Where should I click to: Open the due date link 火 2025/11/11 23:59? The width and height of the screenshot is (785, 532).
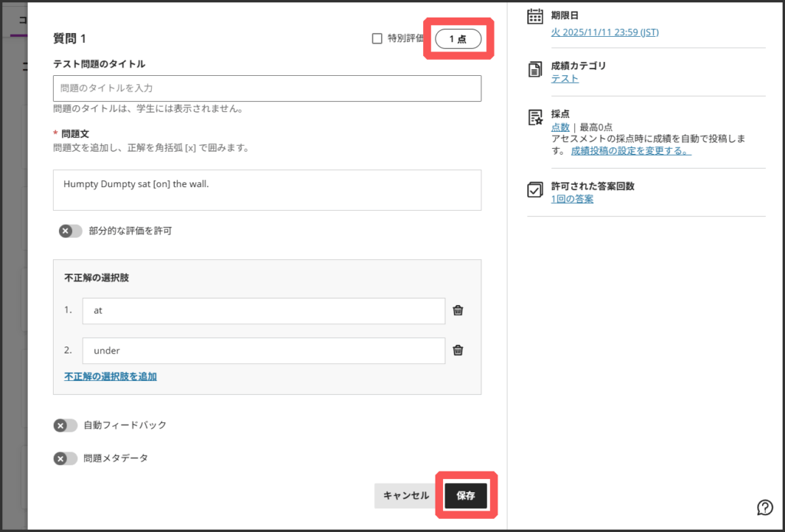(604, 32)
